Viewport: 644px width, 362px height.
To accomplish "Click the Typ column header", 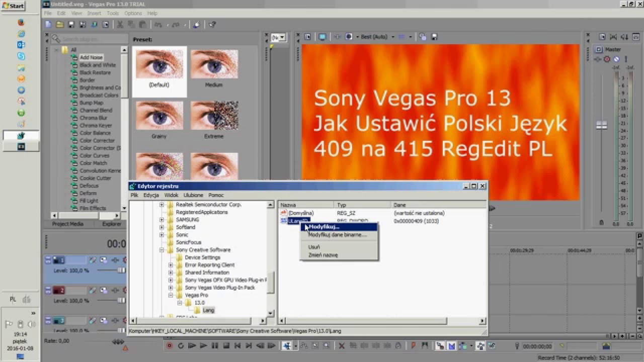I will tap(362, 205).
